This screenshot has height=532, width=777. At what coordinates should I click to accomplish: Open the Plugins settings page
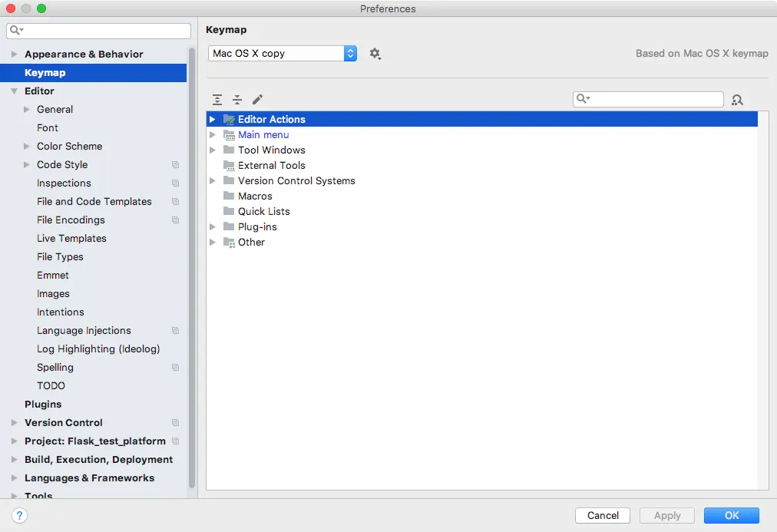coord(43,405)
